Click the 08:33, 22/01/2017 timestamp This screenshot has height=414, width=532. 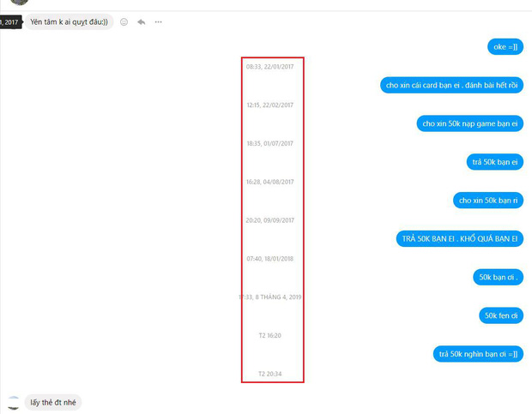click(x=270, y=67)
